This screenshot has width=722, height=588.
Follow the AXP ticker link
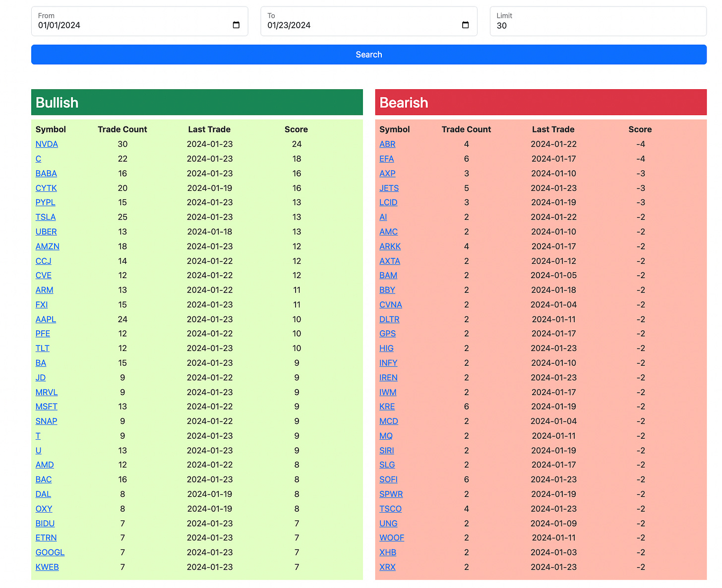point(387,174)
